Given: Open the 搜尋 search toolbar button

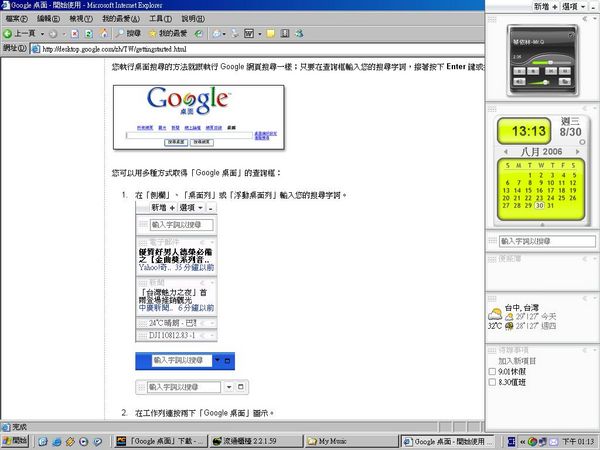Looking at the screenshot, I should coord(129,34).
